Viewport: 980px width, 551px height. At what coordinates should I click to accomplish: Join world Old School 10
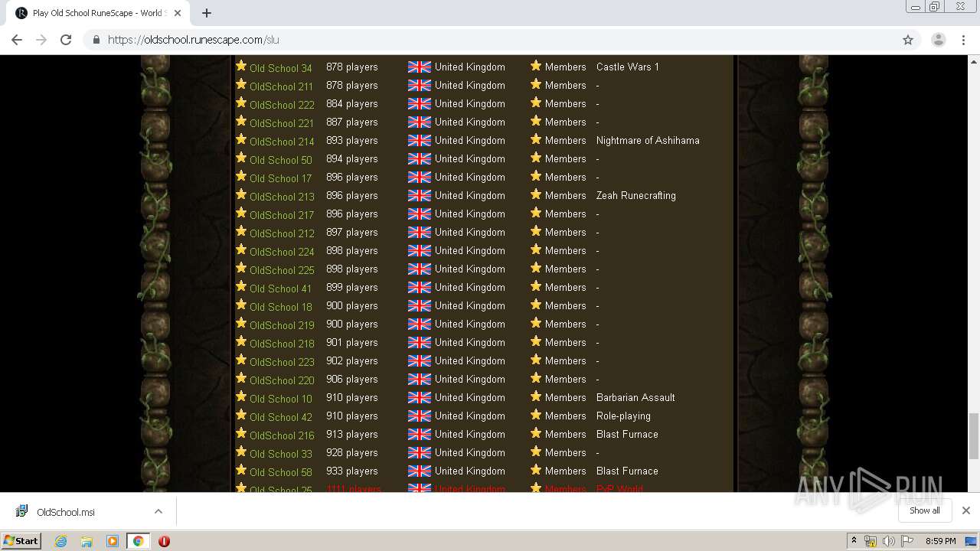[x=280, y=398]
